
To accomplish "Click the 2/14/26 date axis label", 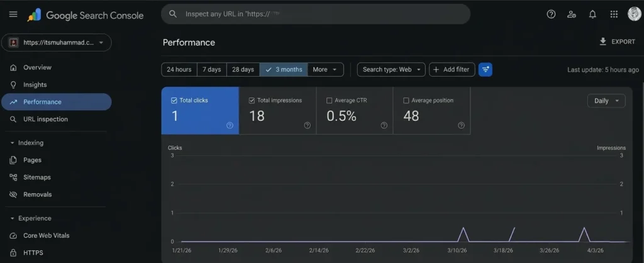I will coord(319,250).
